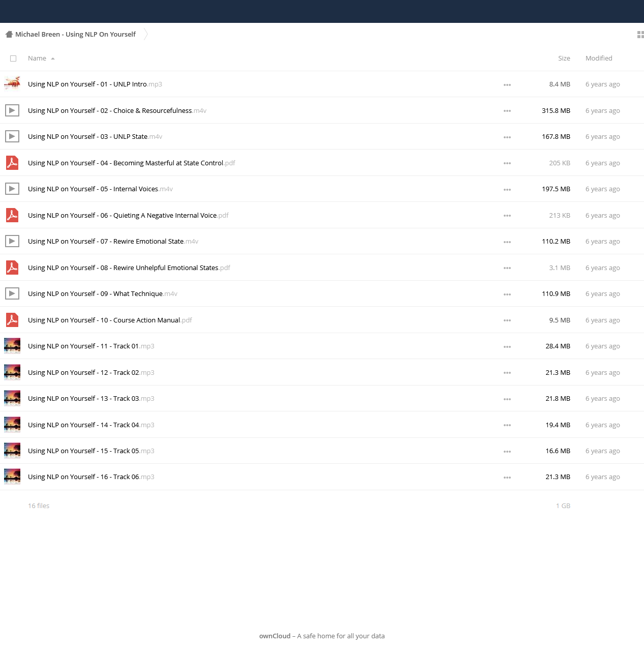Open more actions for 13 - Track 03
The image size is (644, 651).
click(x=507, y=399)
